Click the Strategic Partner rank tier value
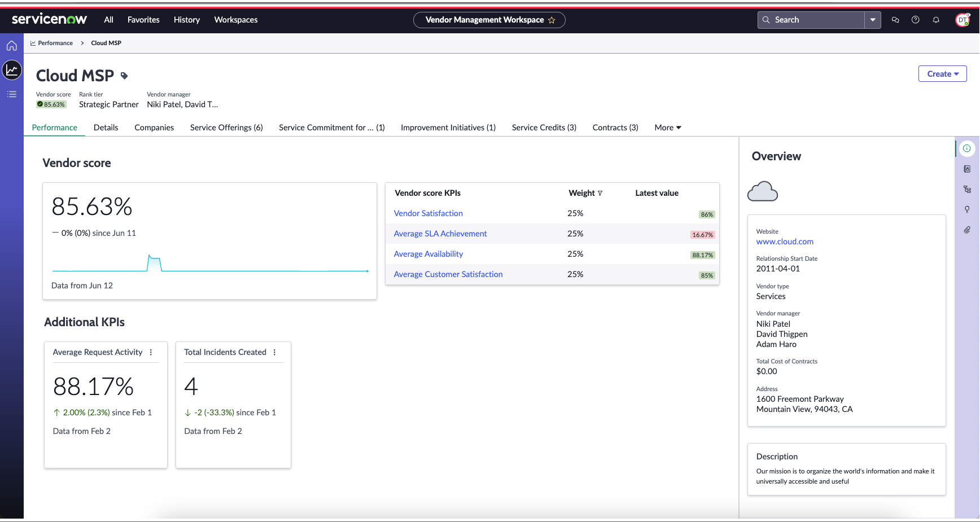980x522 pixels. point(109,104)
